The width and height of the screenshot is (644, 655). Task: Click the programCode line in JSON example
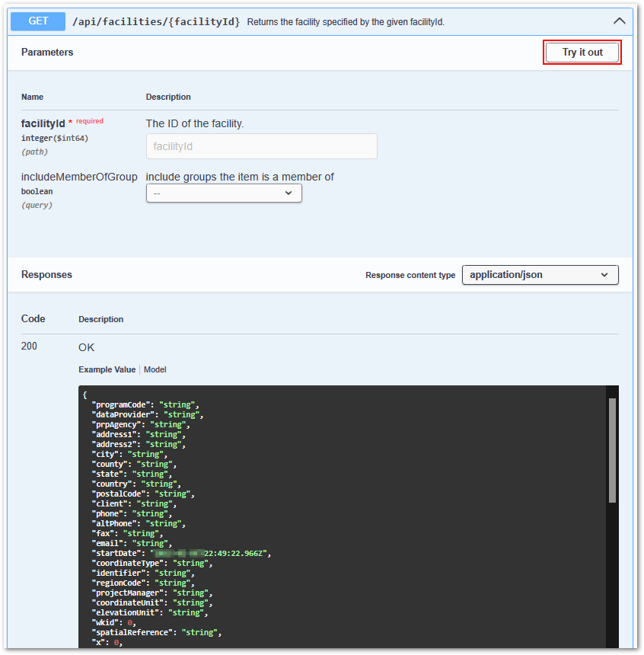[x=145, y=404]
